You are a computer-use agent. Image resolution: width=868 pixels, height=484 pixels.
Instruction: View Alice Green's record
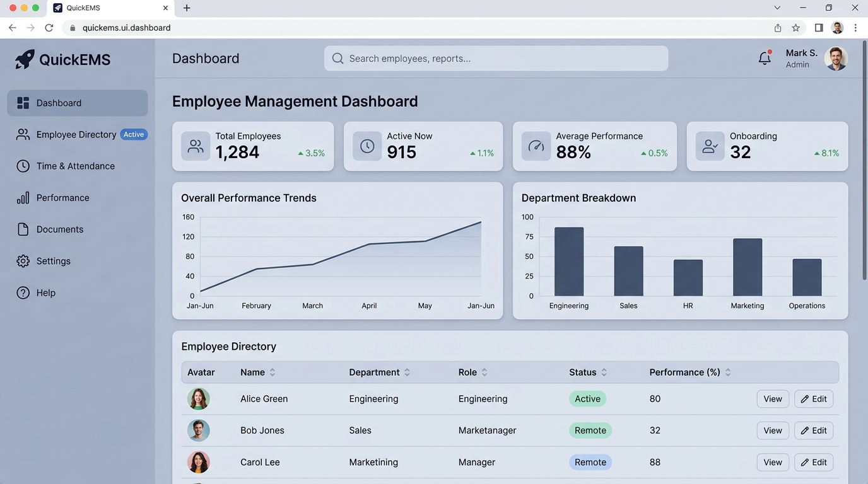pyautogui.click(x=773, y=399)
